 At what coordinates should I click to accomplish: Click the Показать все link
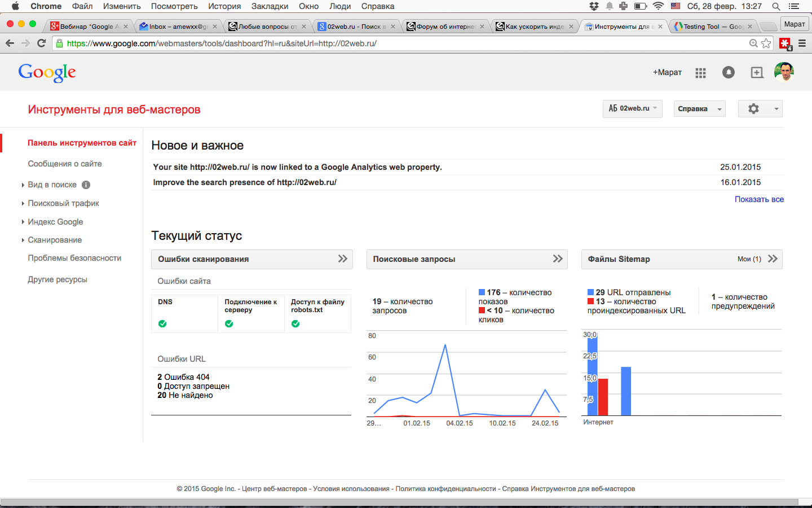click(759, 199)
